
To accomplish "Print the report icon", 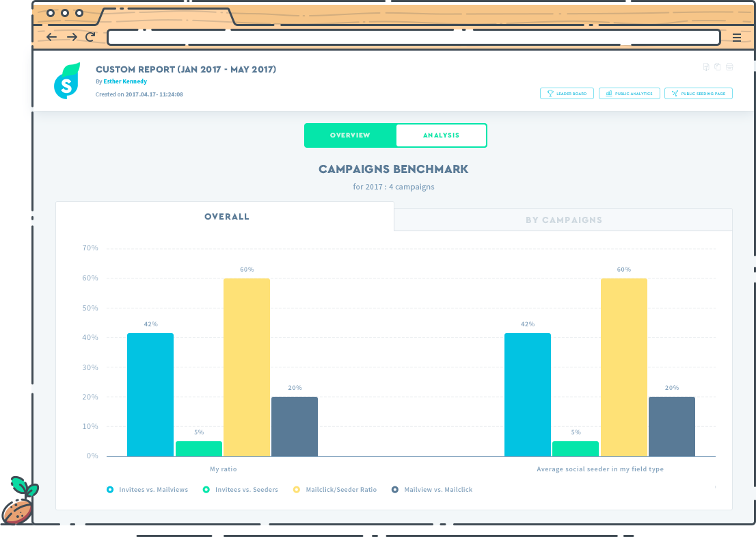I will coord(729,66).
